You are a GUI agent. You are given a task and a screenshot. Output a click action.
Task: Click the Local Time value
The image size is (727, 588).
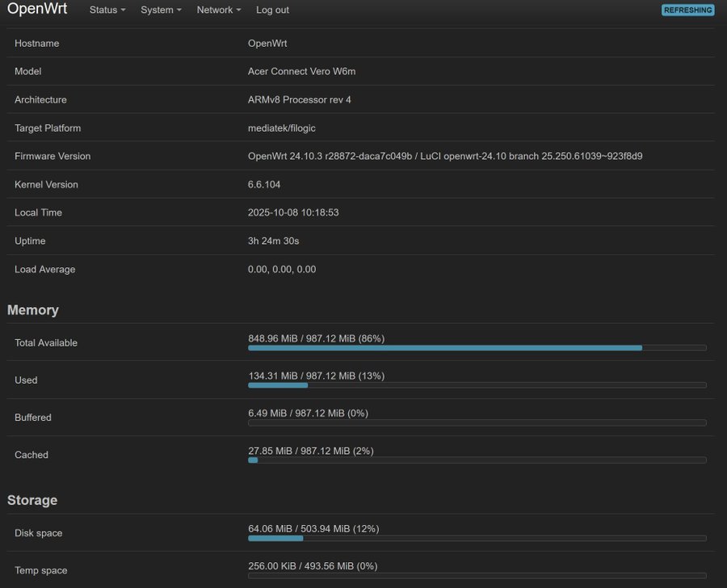click(x=292, y=213)
